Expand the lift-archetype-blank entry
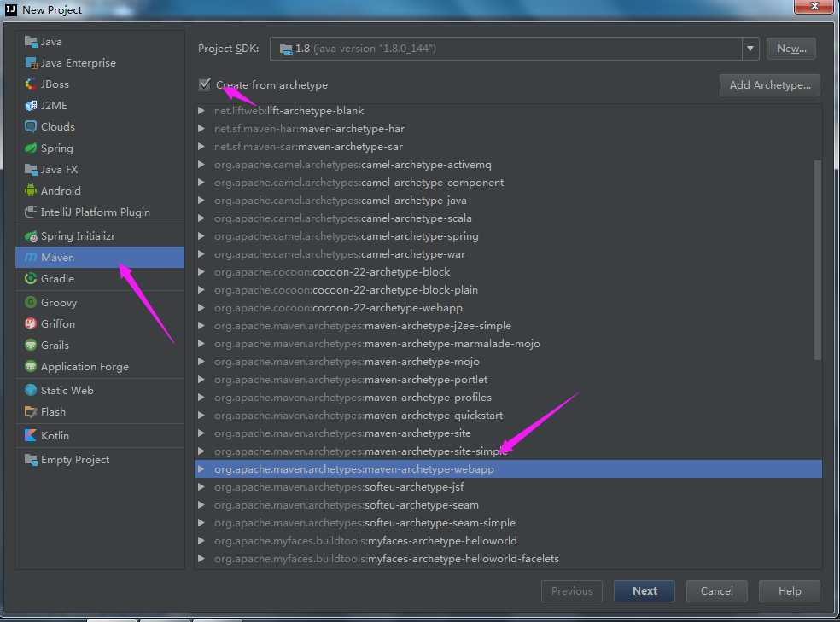This screenshot has width=840, height=622. (x=201, y=111)
